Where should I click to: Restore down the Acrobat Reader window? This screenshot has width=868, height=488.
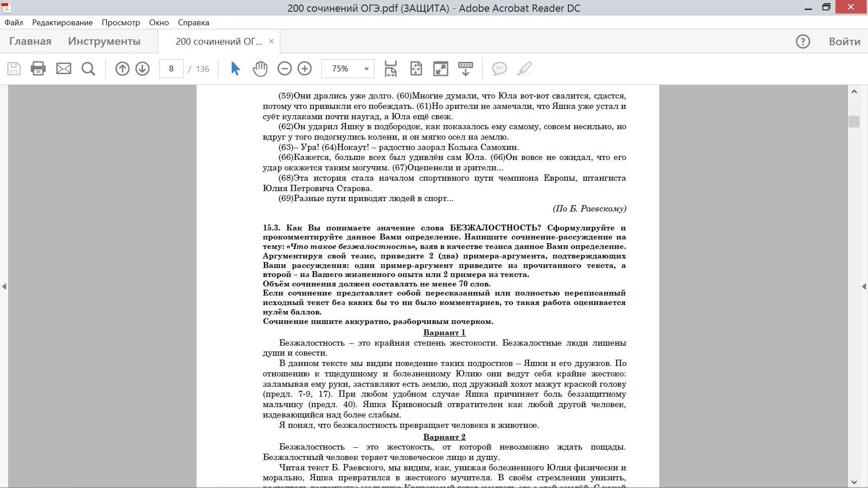coord(826,7)
